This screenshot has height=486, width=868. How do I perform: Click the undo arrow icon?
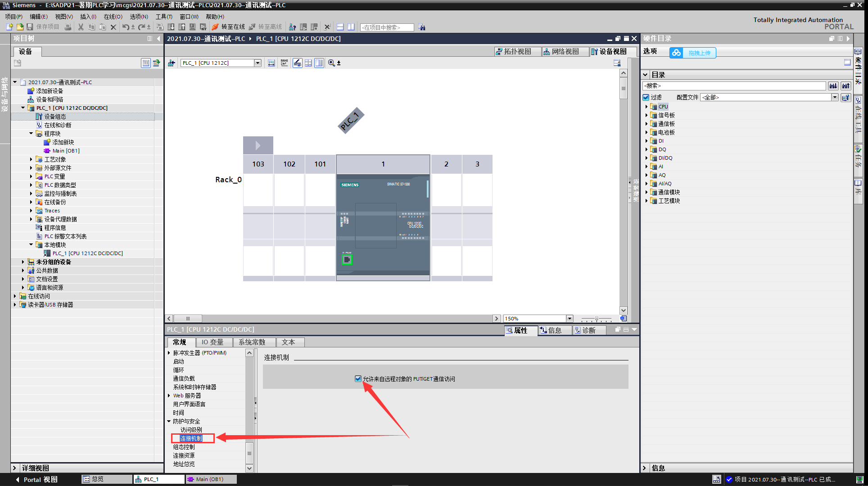pyautogui.click(x=126, y=27)
